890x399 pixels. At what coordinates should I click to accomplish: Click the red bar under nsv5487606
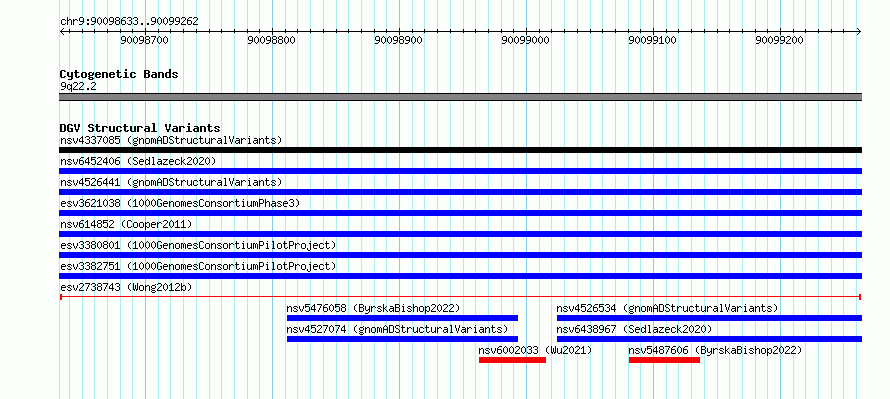pos(664,360)
